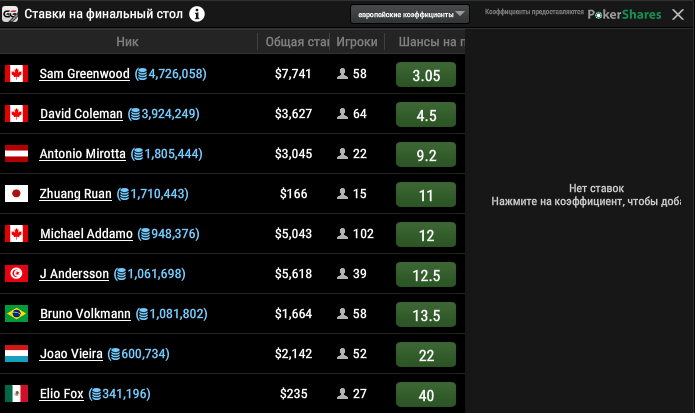Click the Tunisian flag for J Andersson
This screenshot has height=413, width=695.
[16, 274]
